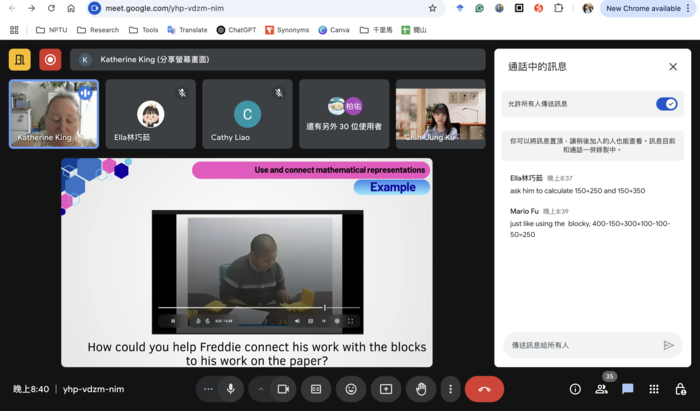Click the shared video captions icon

pos(310,321)
